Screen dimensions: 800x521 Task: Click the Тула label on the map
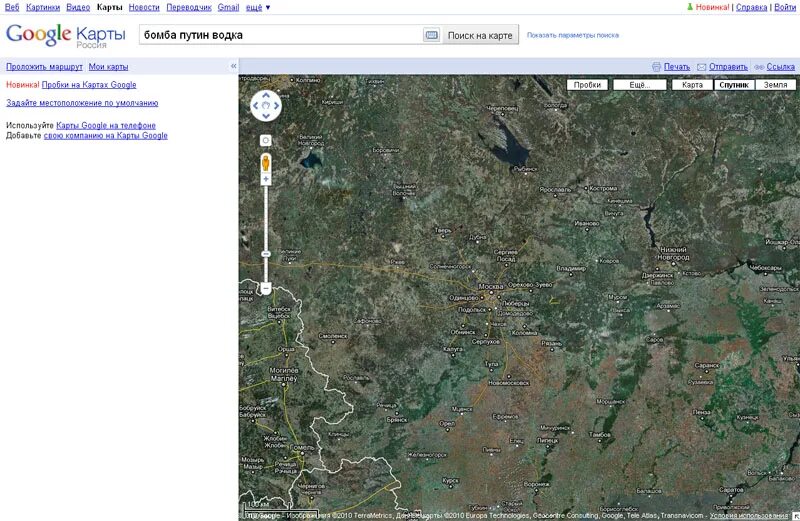click(x=491, y=364)
